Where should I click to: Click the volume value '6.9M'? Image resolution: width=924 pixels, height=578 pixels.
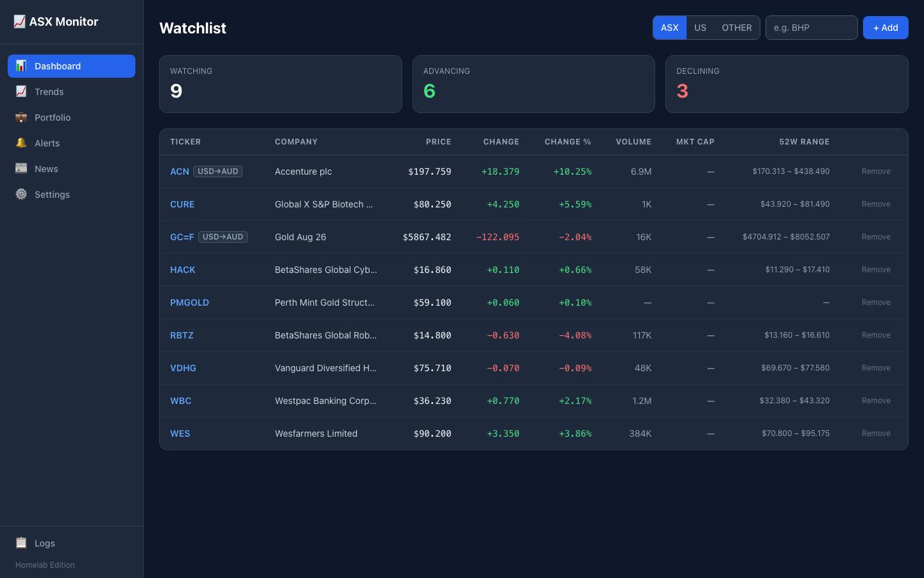click(641, 171)
